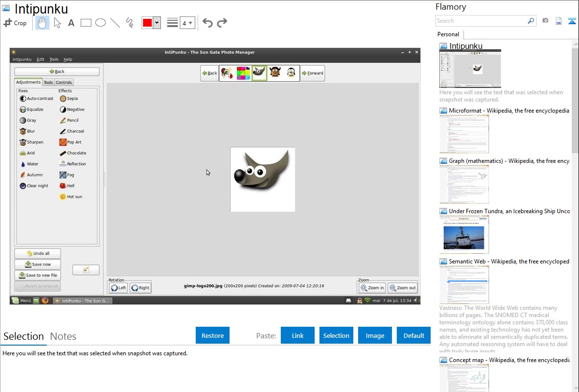Select the penguin thumbnail in the filmstrip
This screenshot has height=392, width=579.
pos(291,73)
